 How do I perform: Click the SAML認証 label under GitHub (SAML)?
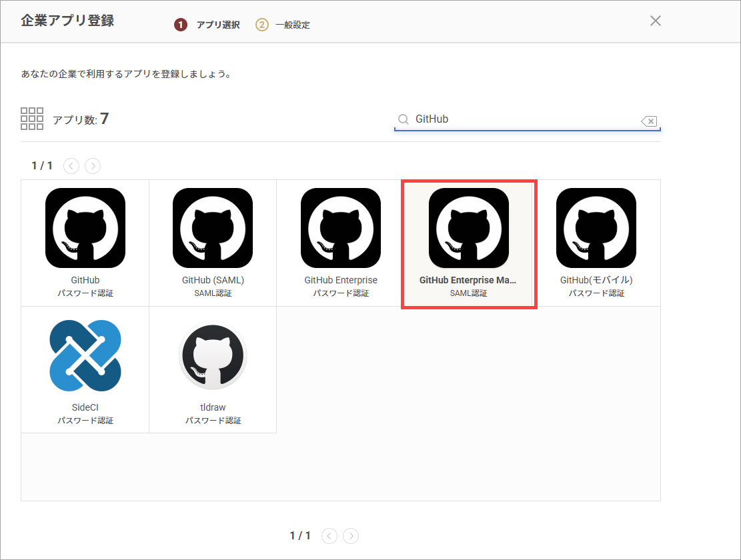[x=213, y=293]
